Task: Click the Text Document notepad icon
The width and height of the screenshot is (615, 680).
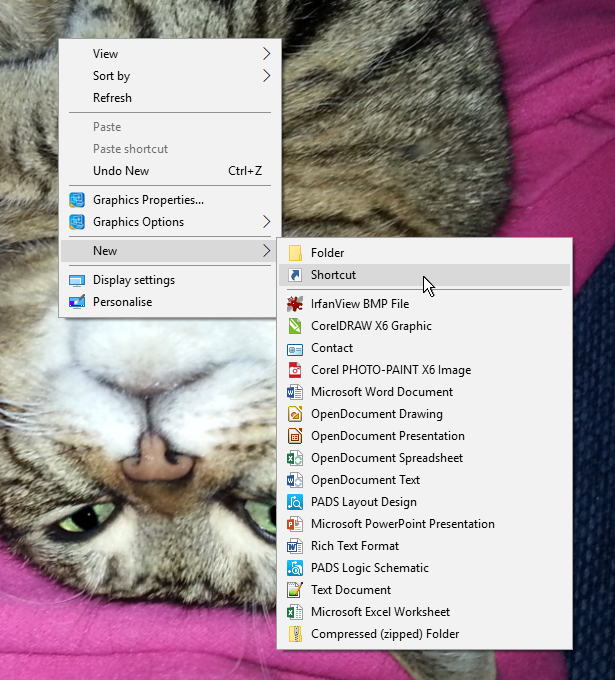Action: point(295,590)
